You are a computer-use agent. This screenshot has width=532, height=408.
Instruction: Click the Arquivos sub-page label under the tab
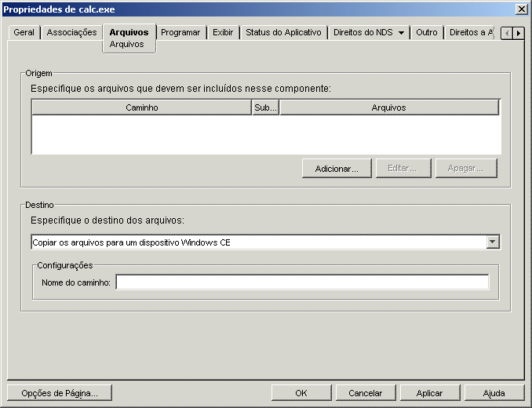coord(126,45)
